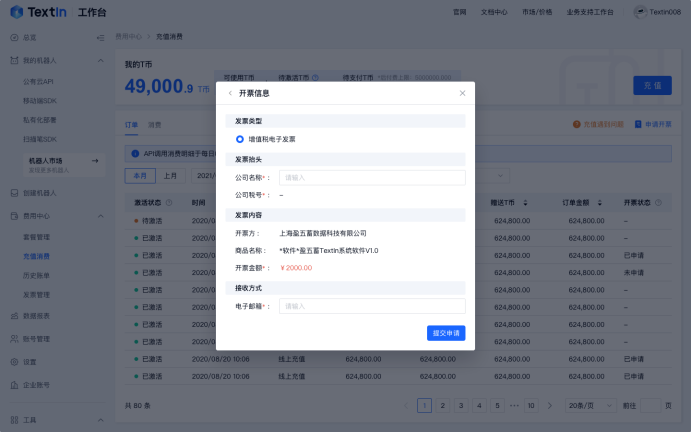Click the 创建机器人 sidebar icon
Viewport: 692px width, 432px height.
coord(14,193)
